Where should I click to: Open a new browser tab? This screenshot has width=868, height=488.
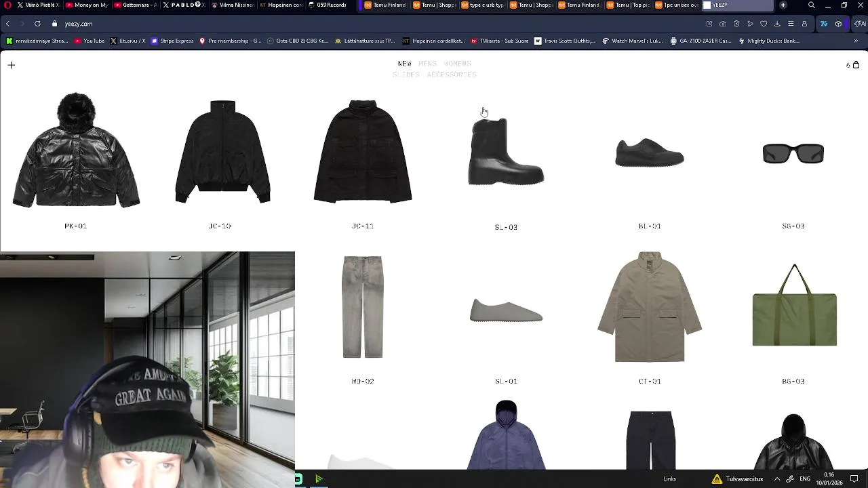click(x=783, y=5)
